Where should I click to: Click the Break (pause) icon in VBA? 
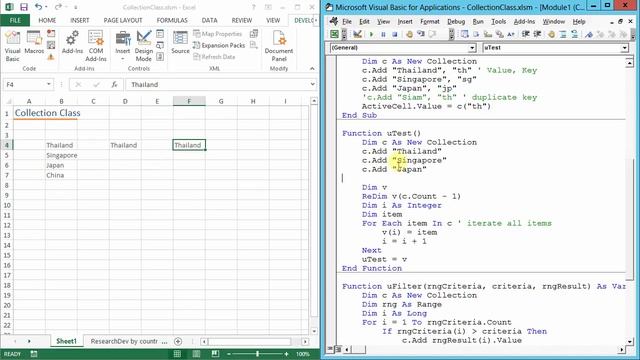(383, 35)
